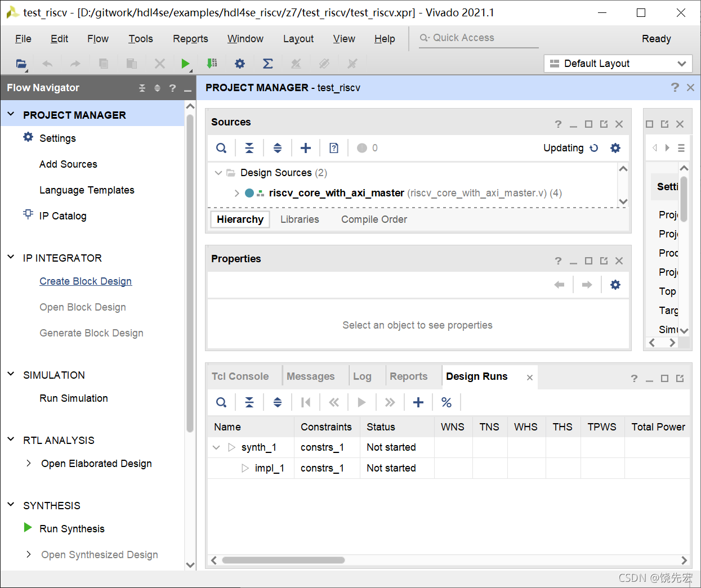Collapse Design Sources tree node
This screenshot has height=588, width=701.
point(218,173)
